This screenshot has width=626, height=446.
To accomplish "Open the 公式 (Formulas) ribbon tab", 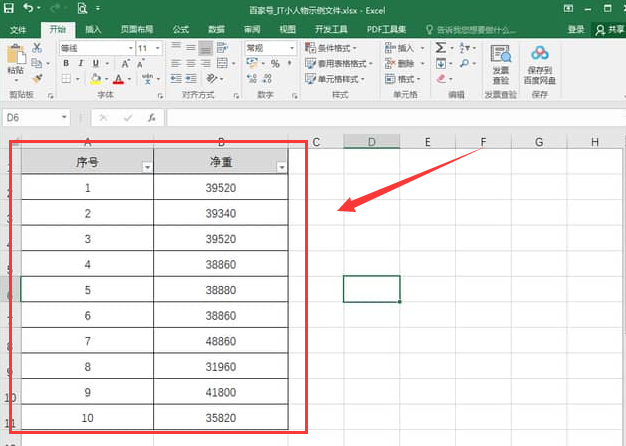I will click(180, 30).
